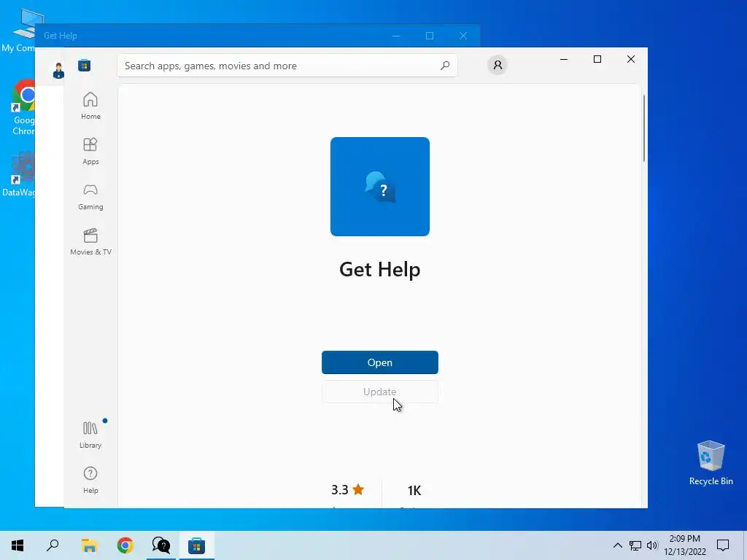The image size is (747, 560).
Task: Open the volume tray icon
Action: tap(652, 545)
